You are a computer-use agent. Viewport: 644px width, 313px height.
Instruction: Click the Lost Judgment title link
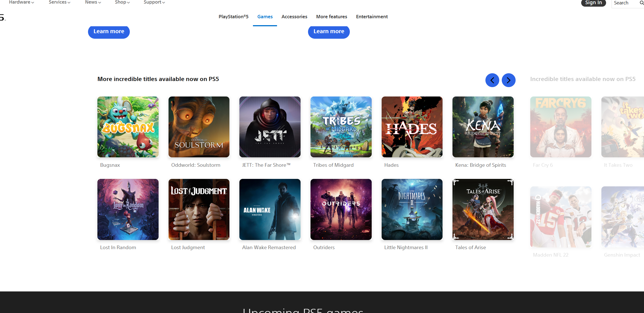[188, 247]
